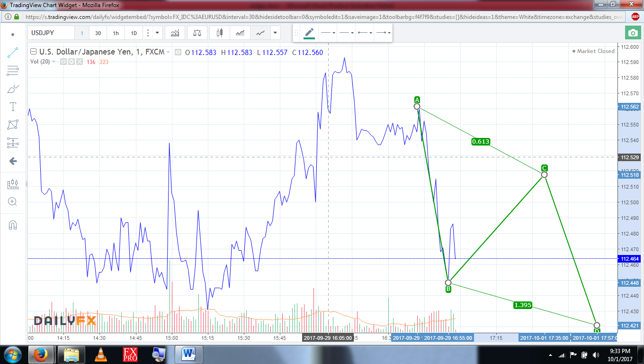Collapse the chart legend with minus box
Viewport: 644px width, 364px height.
coord(33,52)
